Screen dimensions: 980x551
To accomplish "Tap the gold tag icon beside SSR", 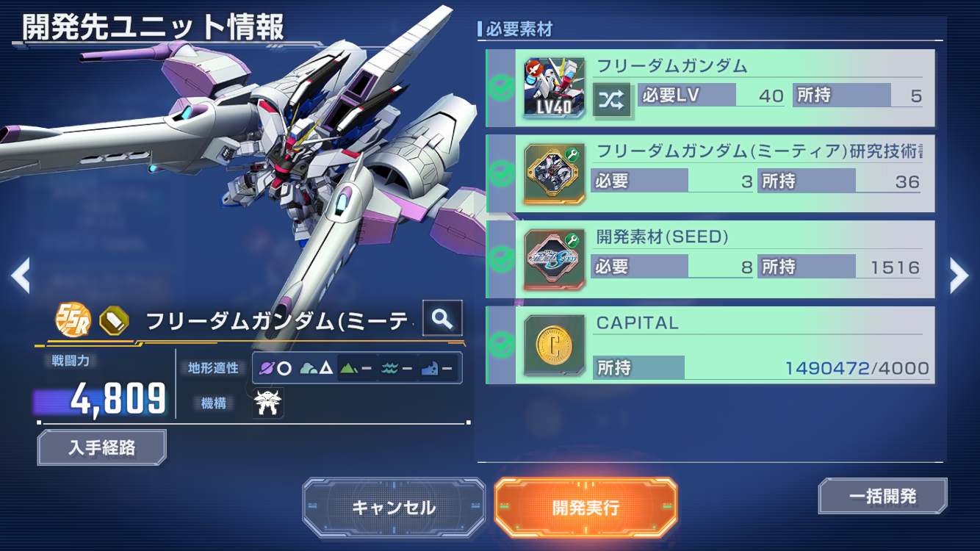I will [114, 320].
